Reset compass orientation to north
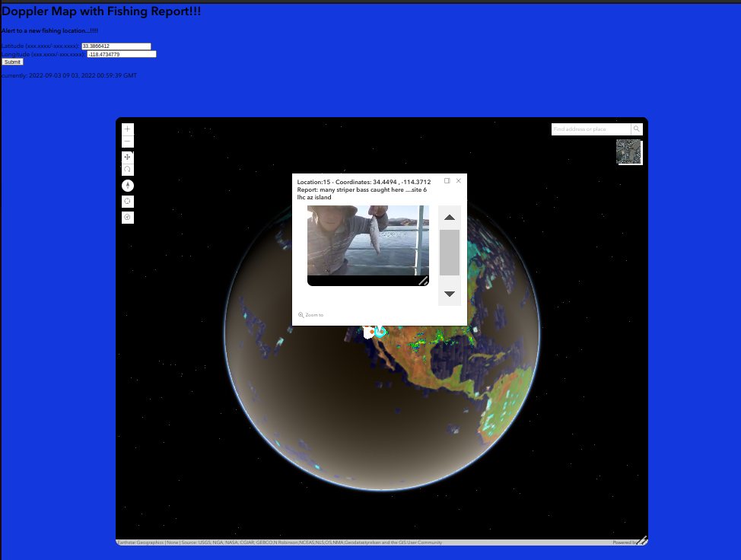Image resolution: width=741 pixels, height=560 pixels. point(127,185)
